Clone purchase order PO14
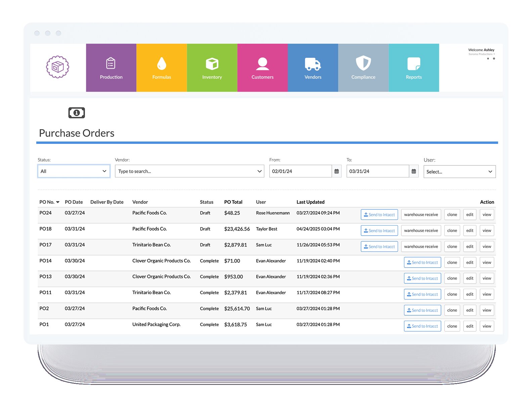Screen dimensions: 532x401 coord(452,263)
